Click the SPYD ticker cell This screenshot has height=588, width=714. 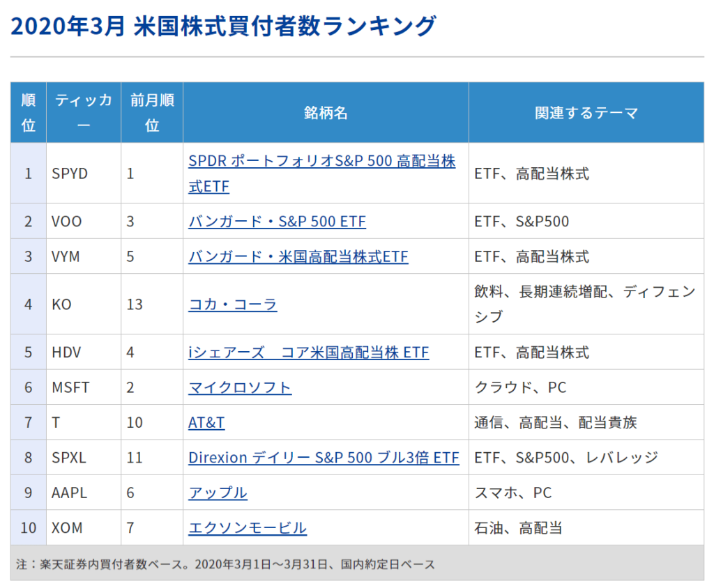click(70, 173)
